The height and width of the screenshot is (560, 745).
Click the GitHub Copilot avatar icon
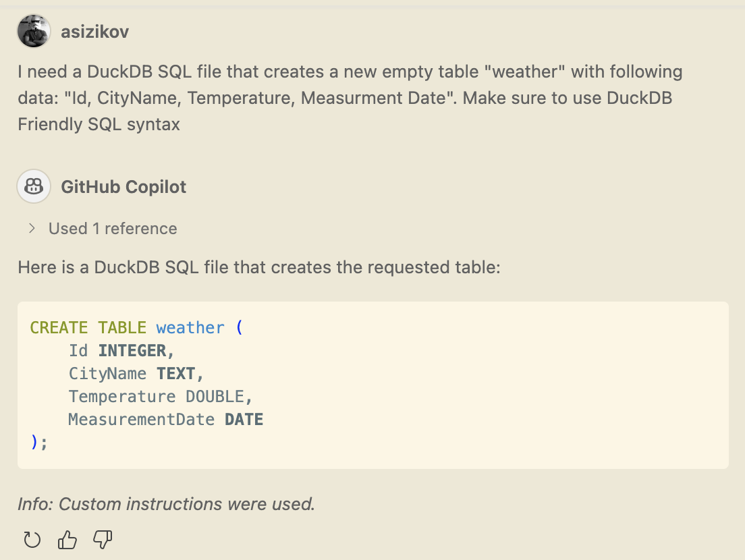34,186
